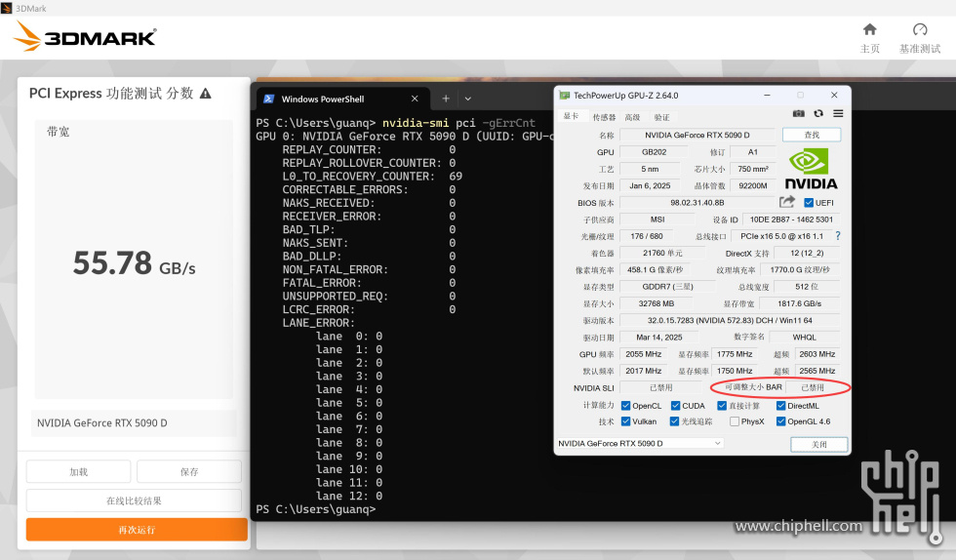Click the 3DMark logo
Image resolution: width=956 pixels, height=560 pixels.
85,37
